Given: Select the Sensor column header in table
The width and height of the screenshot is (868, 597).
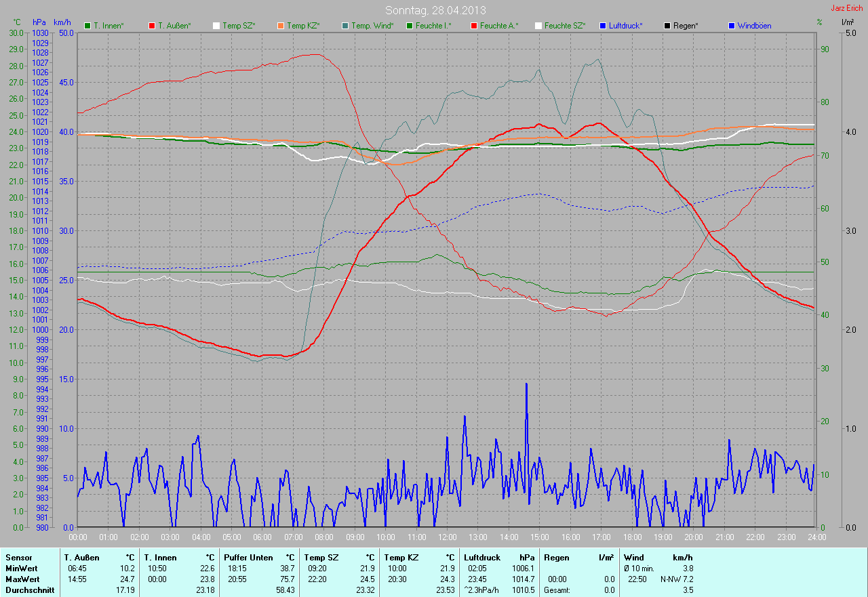Looking at the screenshot, I should [x=19, y=557].
